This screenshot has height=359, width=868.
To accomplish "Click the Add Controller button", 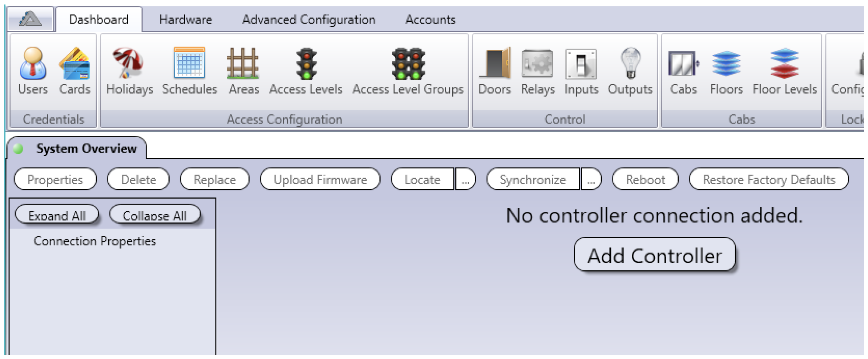I will [x=655, y=255].
